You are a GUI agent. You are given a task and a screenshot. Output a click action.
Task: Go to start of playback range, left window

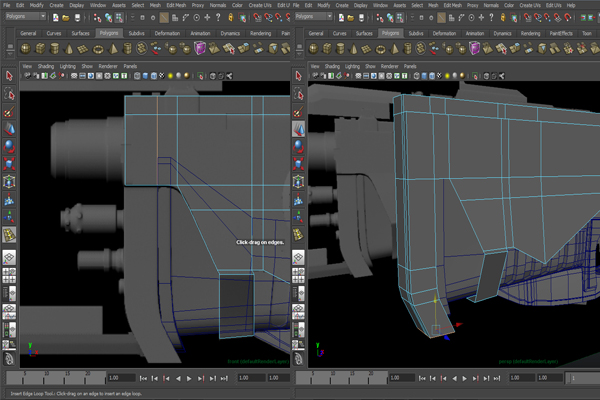[x=143, y=378]
